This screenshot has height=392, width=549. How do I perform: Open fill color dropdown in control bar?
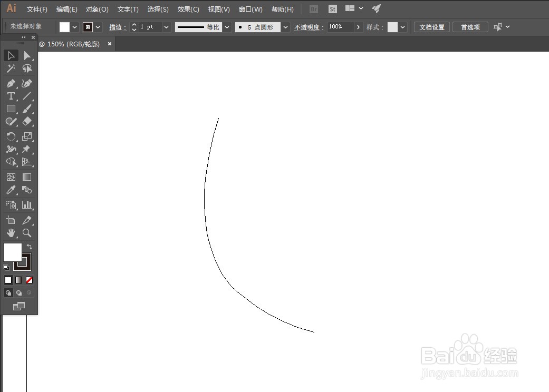(x=74, y=27)
